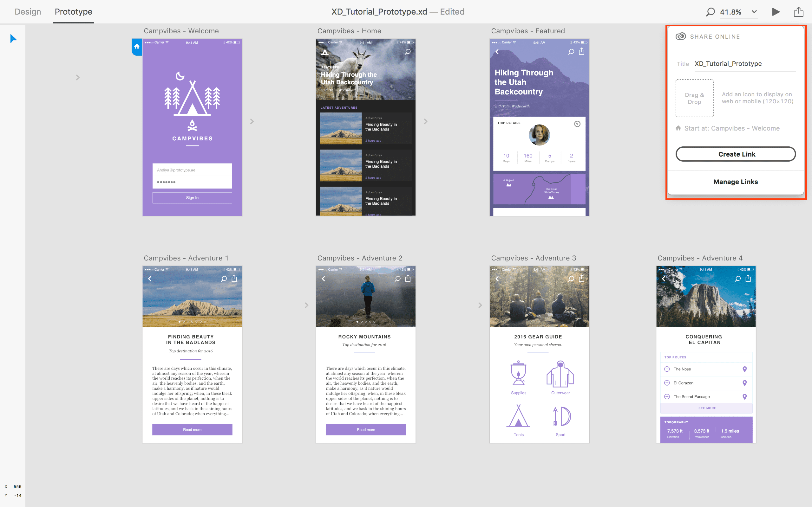The image size is (812, 507).
Task: Select the Prototype tab
Action: (x=74, y=12)
